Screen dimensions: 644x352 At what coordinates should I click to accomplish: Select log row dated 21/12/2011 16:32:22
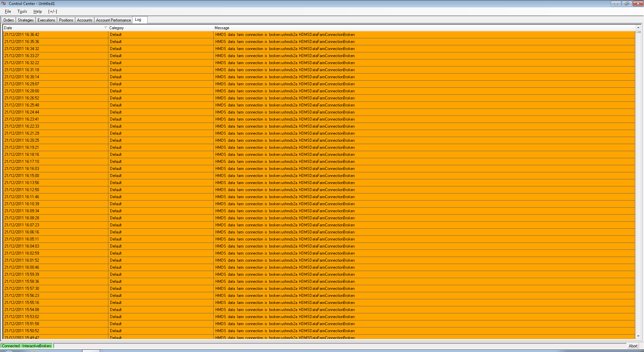click(x=319, y=63)
